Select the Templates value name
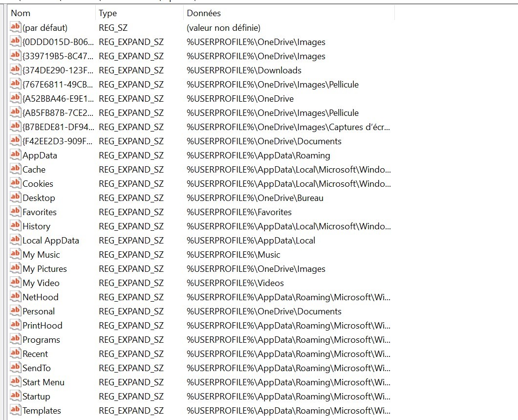The height and width of the screenshot is (420, 518). [x=42, y=411]
